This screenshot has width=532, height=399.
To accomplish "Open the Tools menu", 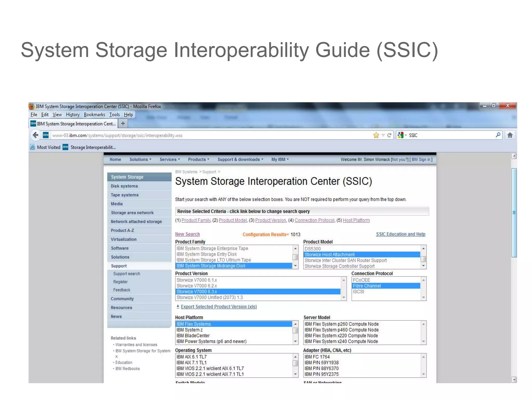I will coord(114,115).
